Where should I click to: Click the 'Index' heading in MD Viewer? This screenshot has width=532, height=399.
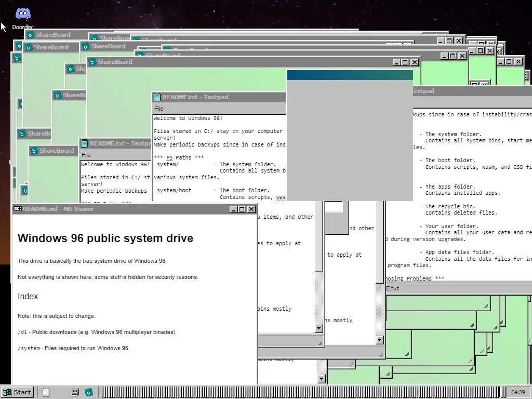(28, 296)
